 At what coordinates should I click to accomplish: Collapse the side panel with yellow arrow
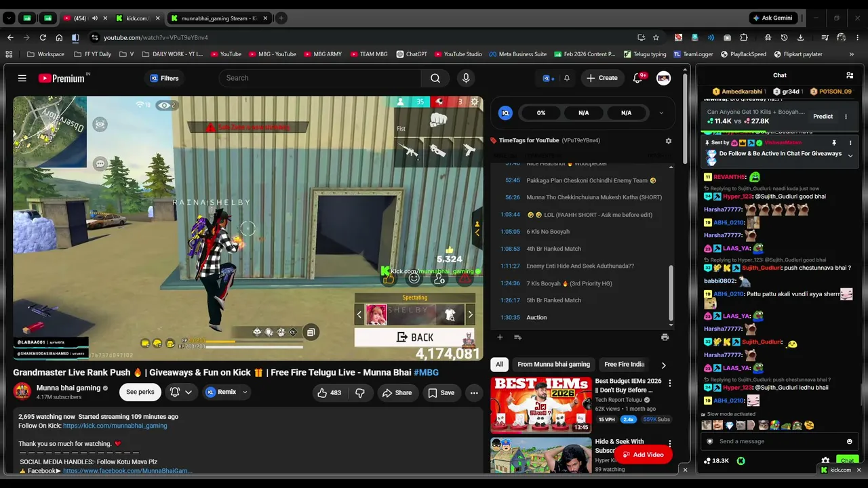click(477, 232)
